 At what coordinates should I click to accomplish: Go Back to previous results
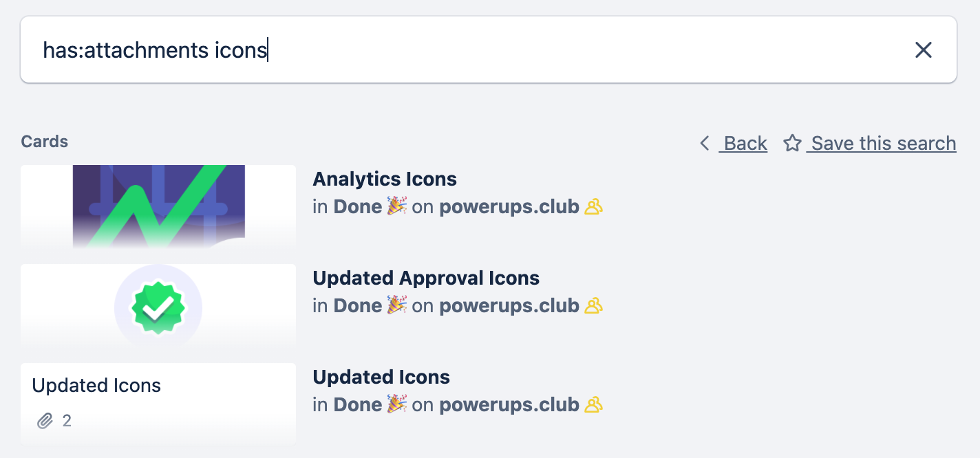[x=743, y=143]
